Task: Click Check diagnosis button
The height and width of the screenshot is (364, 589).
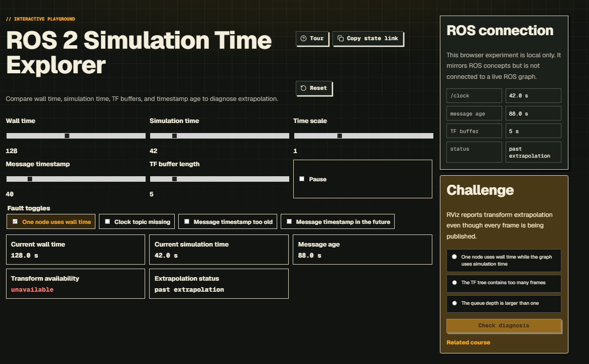Action: (504, 326)
